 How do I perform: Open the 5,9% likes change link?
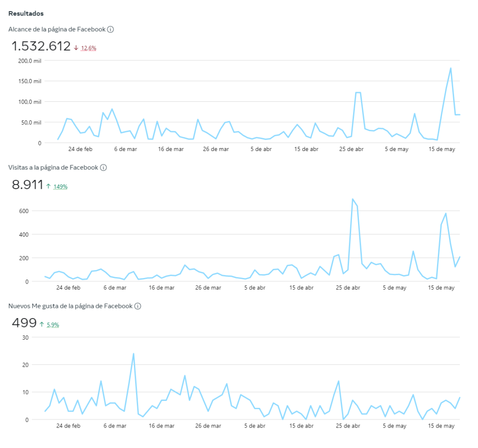pos(53,325)
